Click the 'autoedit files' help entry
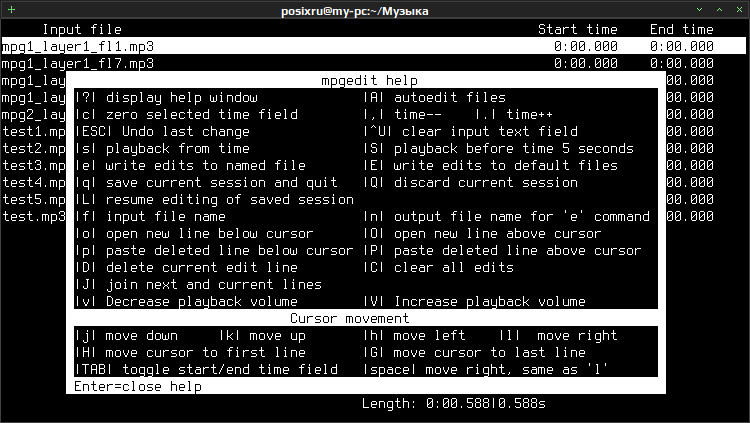The width and height of the screenshot is (750, 423). point(434,98)
